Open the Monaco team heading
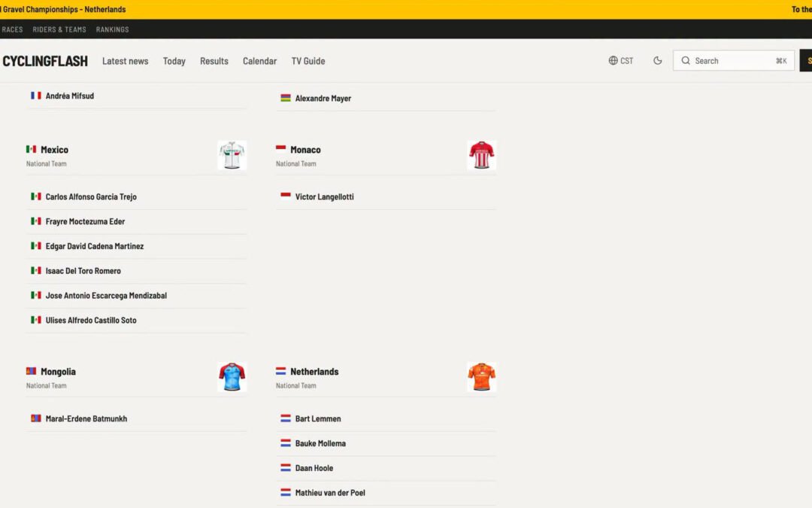This screenshot has width=812, height=508. pos(305,150)
